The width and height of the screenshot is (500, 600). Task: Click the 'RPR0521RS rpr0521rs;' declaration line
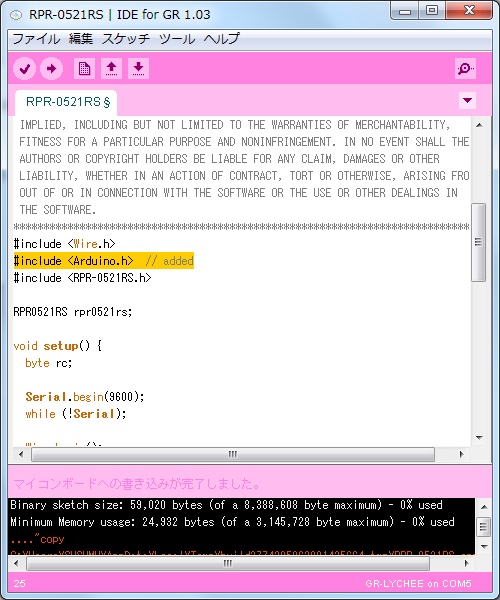tap(73, 312)
